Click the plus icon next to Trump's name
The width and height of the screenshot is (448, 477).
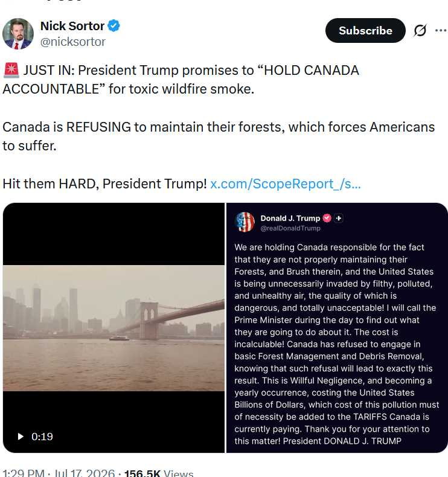point(339,218)
